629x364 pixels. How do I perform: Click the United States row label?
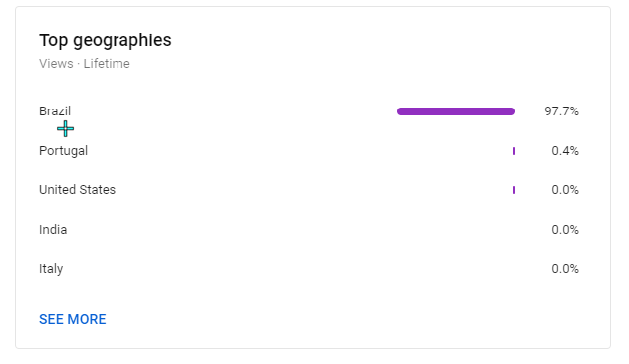tap(77, 190)
